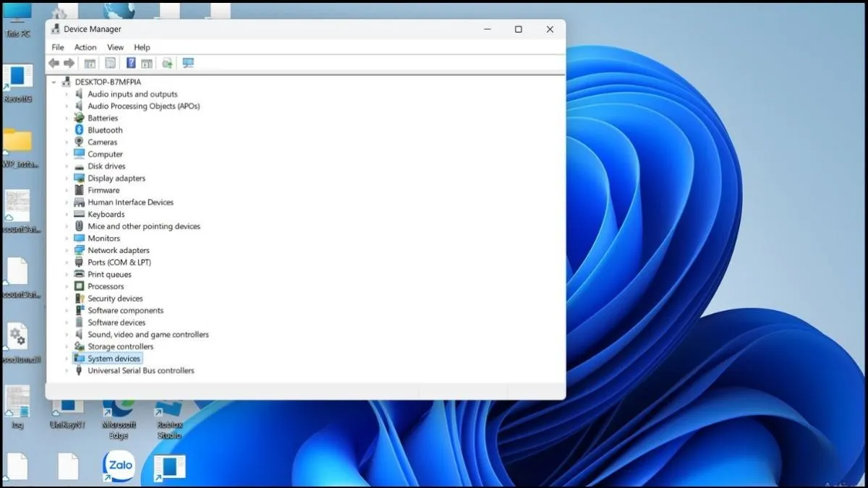Click the Show/Hide Console Tree icon
This screenshot has width=868, height=488.
[90, 63]
